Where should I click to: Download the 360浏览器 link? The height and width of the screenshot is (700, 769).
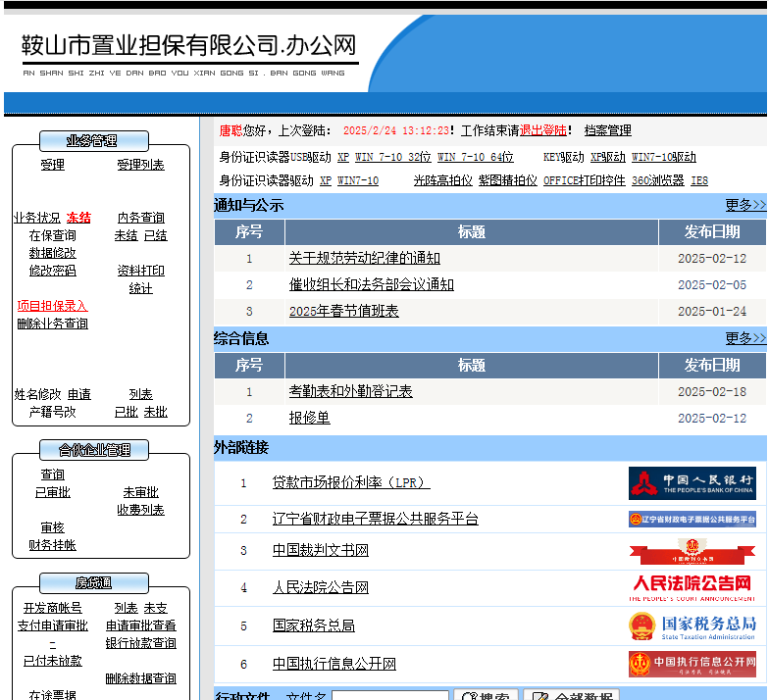pyautogui.click(x=657, y=180)
